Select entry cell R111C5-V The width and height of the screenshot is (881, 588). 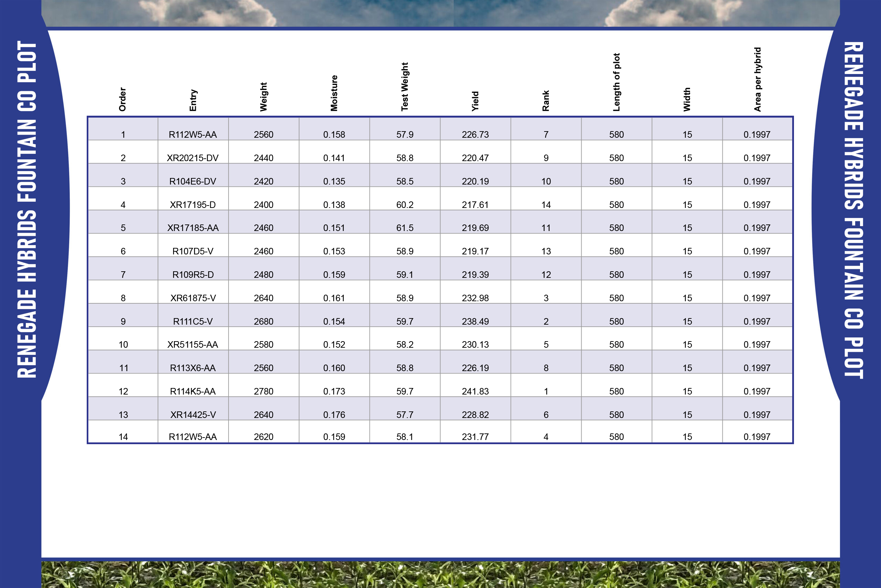point(193,322)
